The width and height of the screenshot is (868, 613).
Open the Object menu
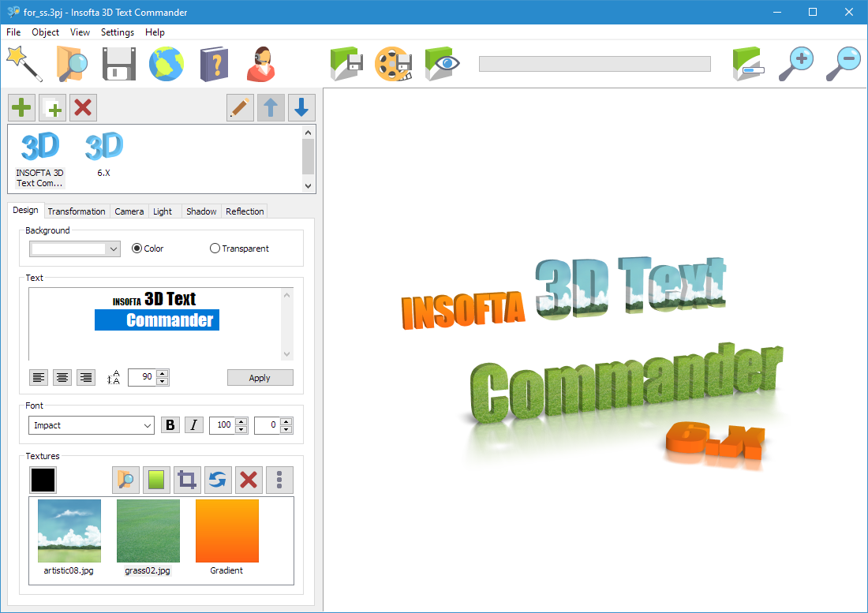[x=46, y=32]
